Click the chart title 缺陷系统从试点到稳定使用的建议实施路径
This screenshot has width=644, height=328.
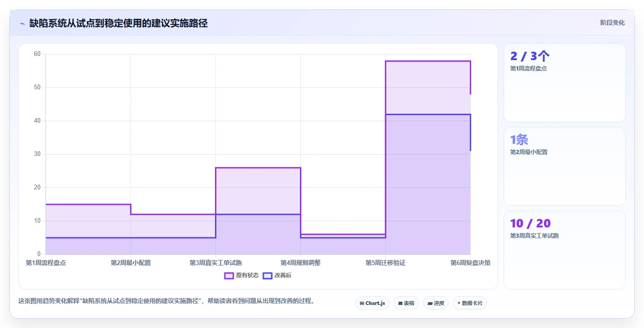(118, 23)
